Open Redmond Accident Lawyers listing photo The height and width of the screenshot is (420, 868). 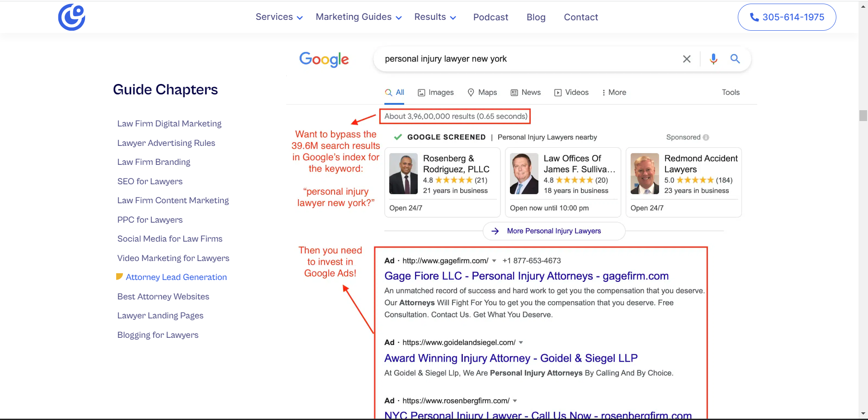point(645,174)
